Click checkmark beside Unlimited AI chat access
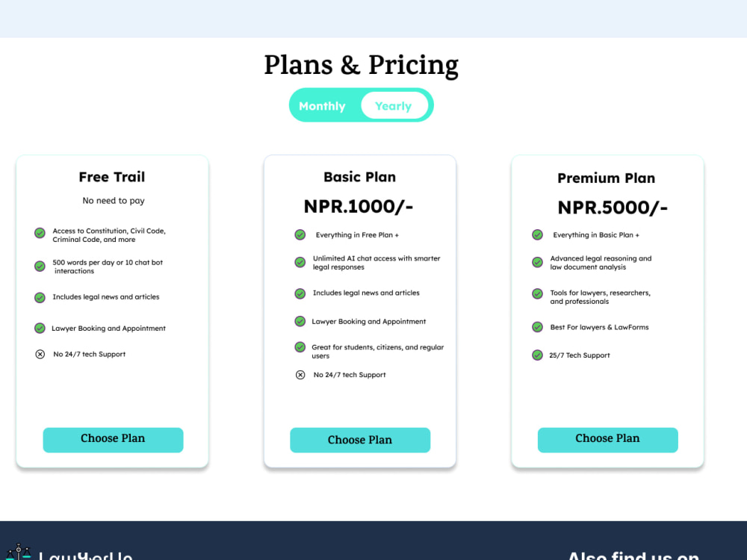This screenshot has height=560, width=747. pyautogui.click(x=300, y=262)
